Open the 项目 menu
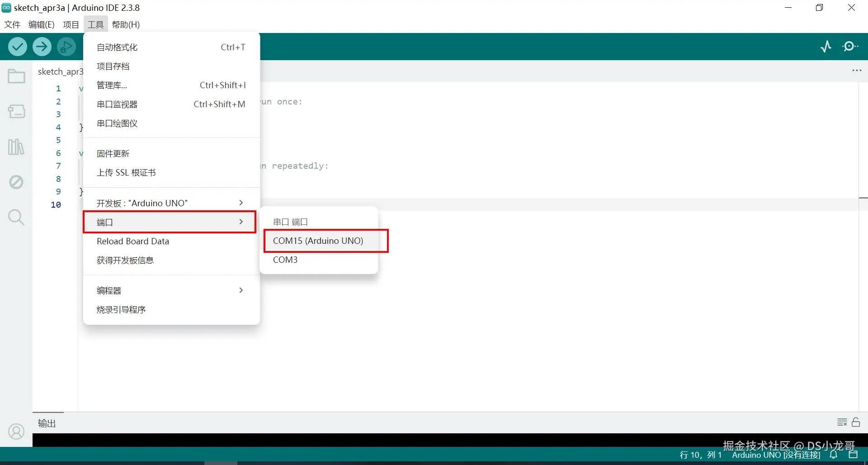 pyautogui.click(x=71, y=24)
